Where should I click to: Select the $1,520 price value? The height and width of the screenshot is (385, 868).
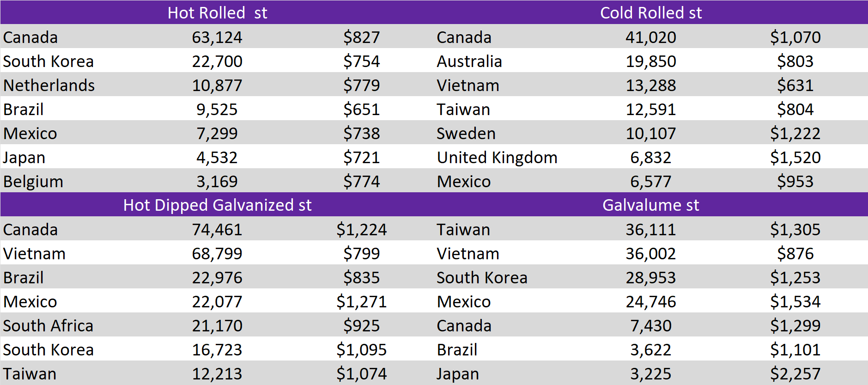(x=795, y=158)
